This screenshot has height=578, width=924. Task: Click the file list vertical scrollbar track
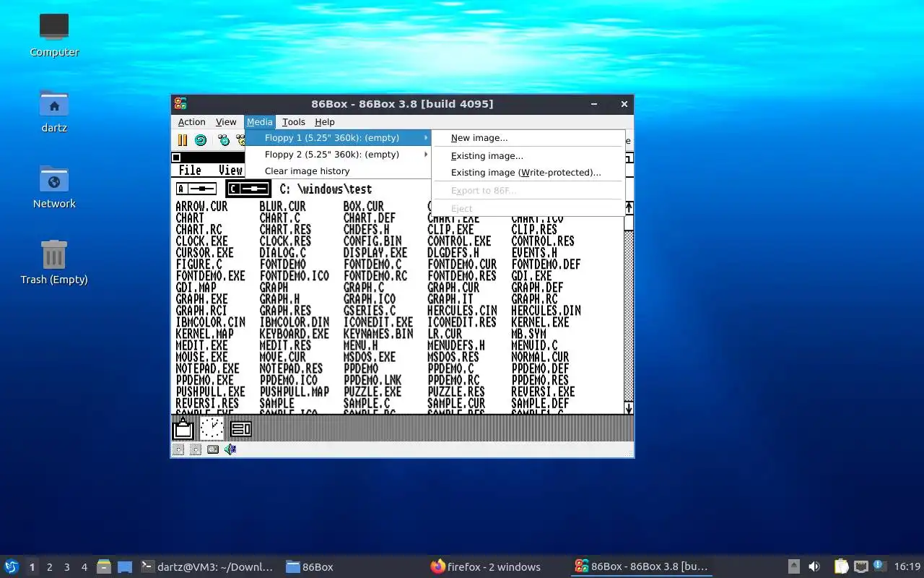tap(629, 316)
